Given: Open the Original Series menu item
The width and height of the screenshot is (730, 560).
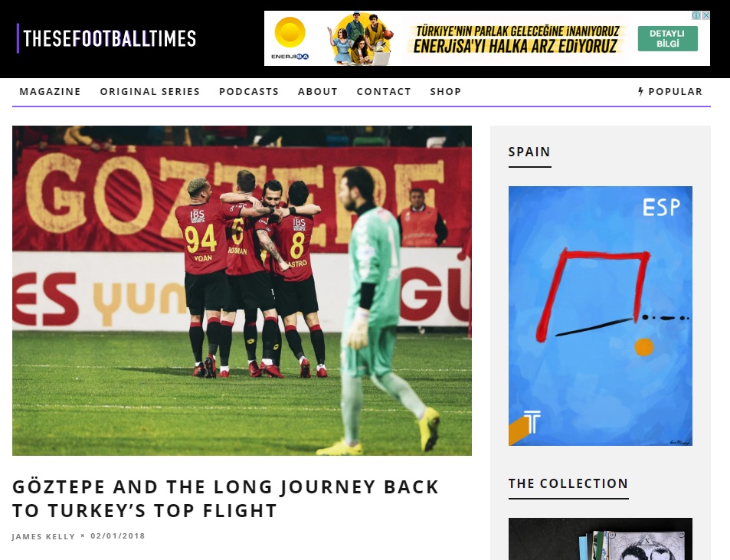Looking at the screenshot, I should (150, 91).
